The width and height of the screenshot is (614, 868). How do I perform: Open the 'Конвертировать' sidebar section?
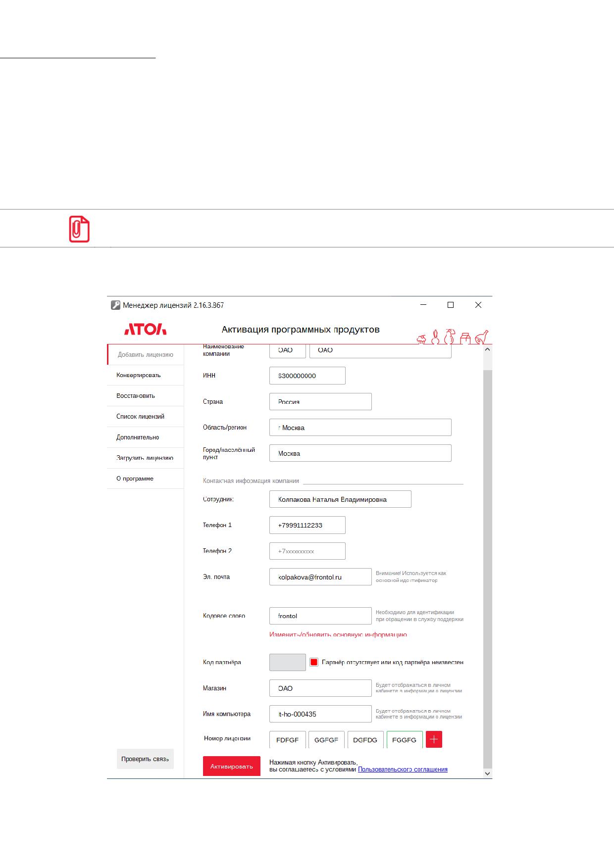pyautogui.click(x=146, y=375)
